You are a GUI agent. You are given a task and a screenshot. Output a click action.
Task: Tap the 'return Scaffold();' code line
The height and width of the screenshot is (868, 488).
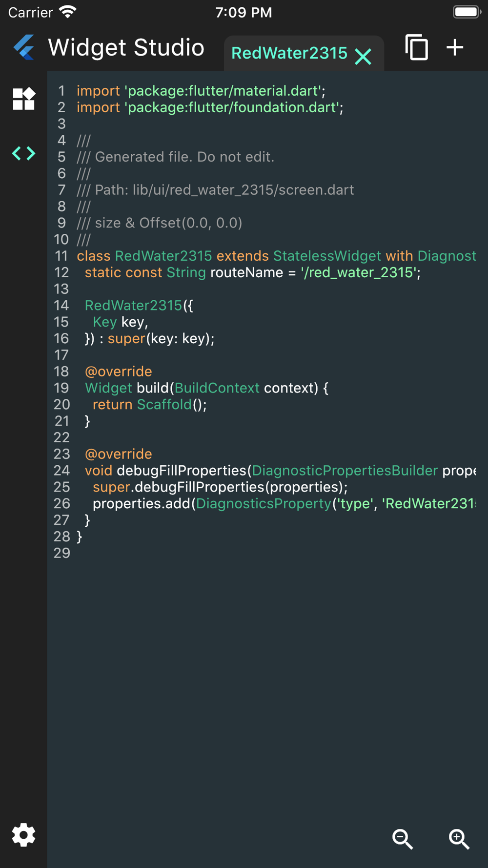(150, 404)
